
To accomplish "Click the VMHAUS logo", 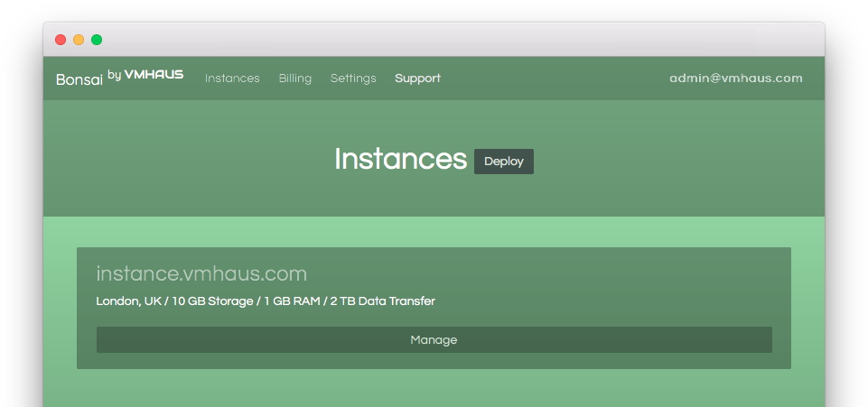I will point(154,74).
